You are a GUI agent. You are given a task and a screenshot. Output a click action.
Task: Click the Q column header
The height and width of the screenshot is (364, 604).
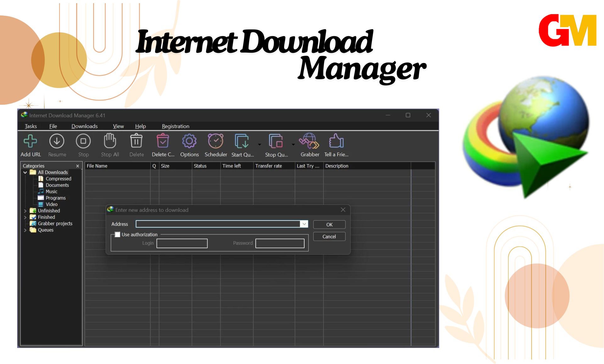pos(154,166)
